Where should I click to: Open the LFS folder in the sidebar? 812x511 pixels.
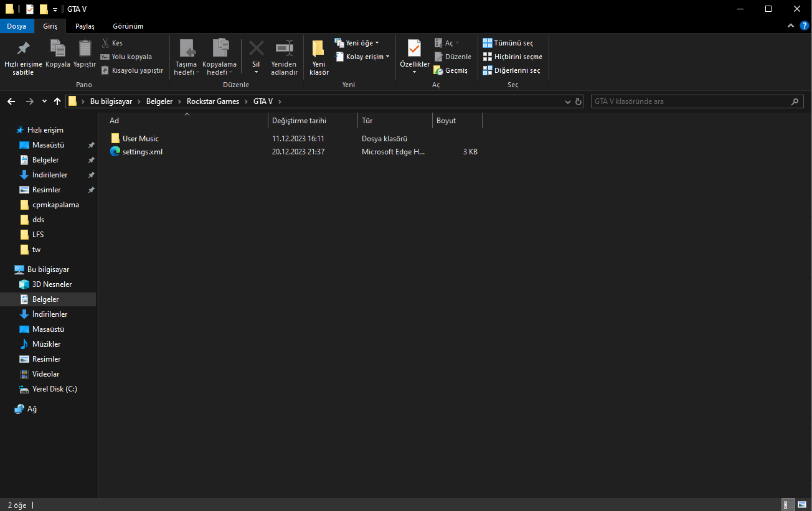point(38,235)
